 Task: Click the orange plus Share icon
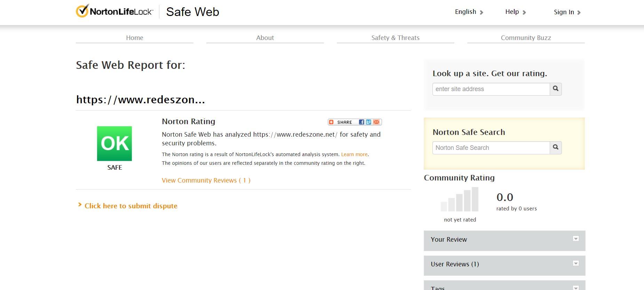point(332,122)
